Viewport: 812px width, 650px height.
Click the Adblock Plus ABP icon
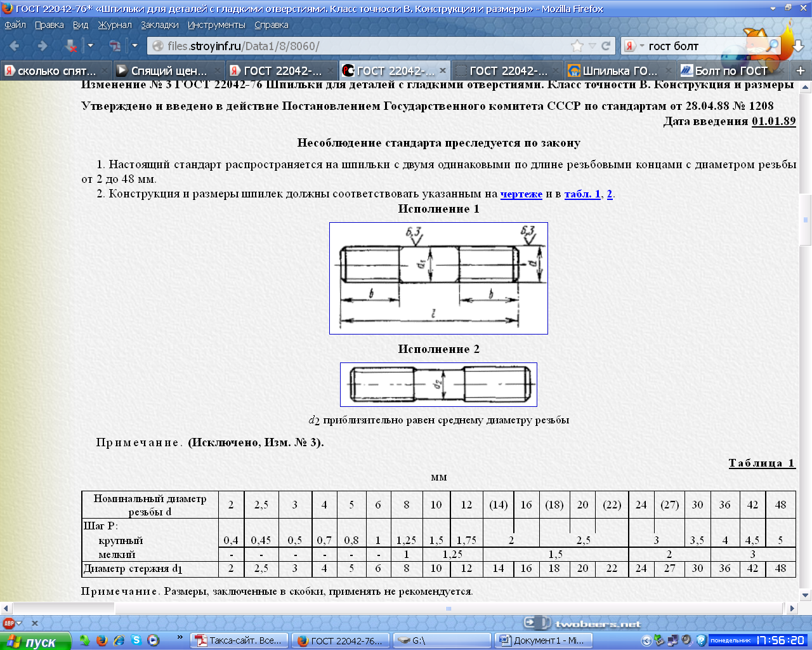pyautogui.click(x=9, y=623)
